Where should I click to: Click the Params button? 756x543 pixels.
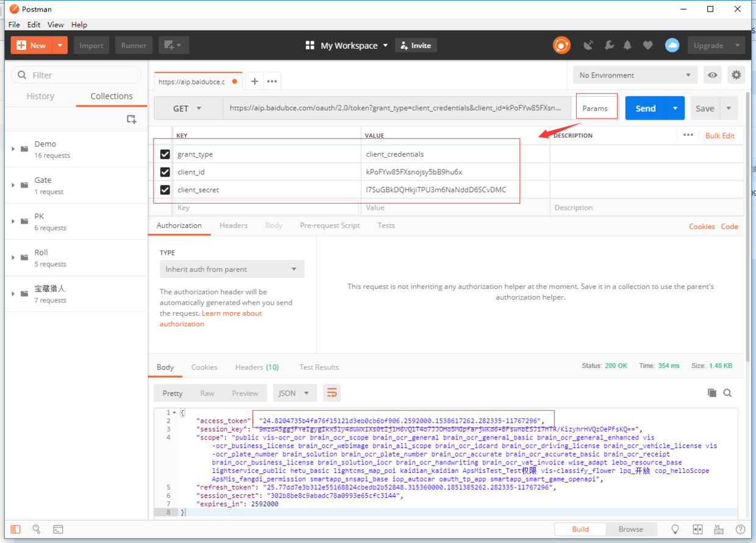(x=595, y=108)
